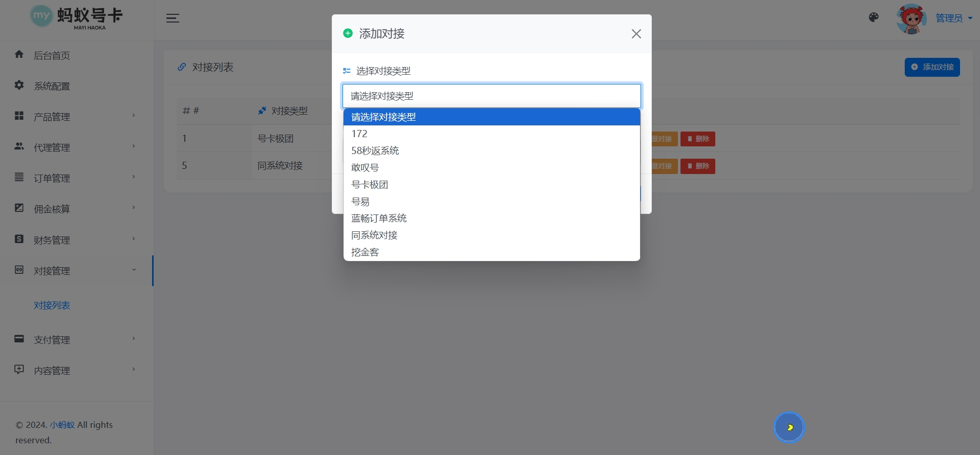Select 挖金客 option

(x=365, y=252)
